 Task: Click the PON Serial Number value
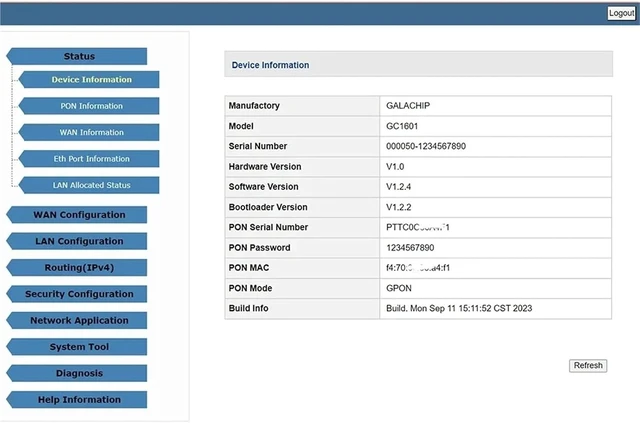pyautogui.click(x=418, y=227)
